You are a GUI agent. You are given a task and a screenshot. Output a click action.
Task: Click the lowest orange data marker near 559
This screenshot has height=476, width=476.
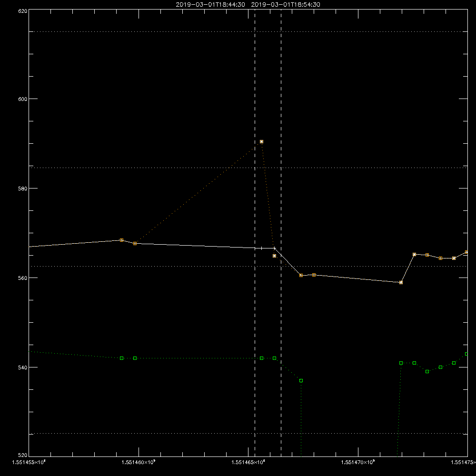(x=401, y=282)
